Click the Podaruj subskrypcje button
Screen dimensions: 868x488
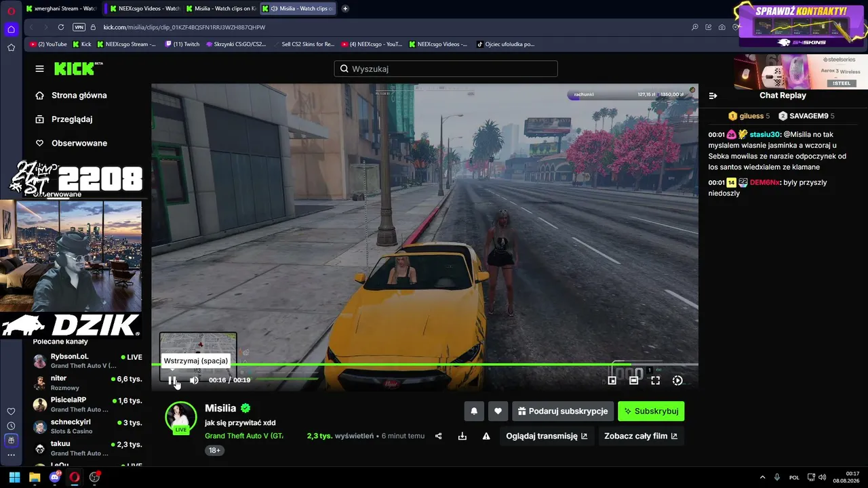563,411
